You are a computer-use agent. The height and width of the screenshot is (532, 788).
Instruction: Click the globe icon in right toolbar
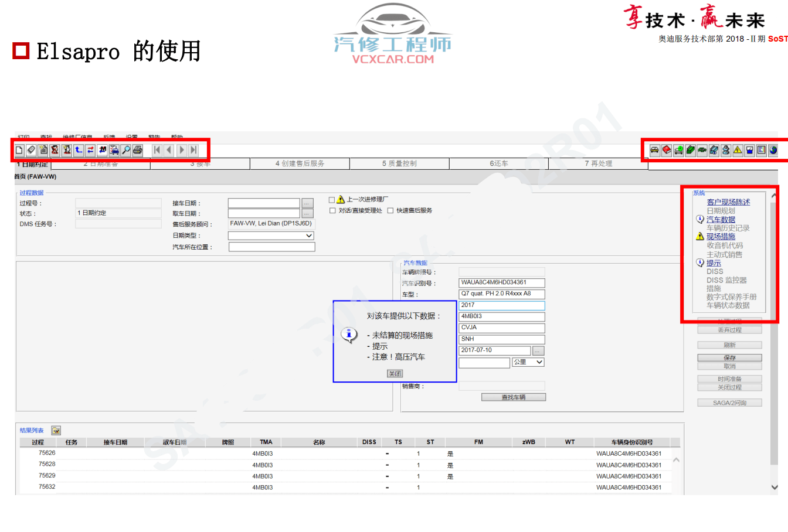pos(773,151)
